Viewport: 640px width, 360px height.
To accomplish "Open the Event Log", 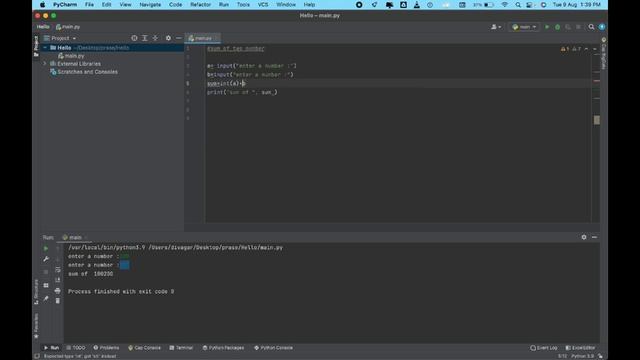I will coord(544,348).
